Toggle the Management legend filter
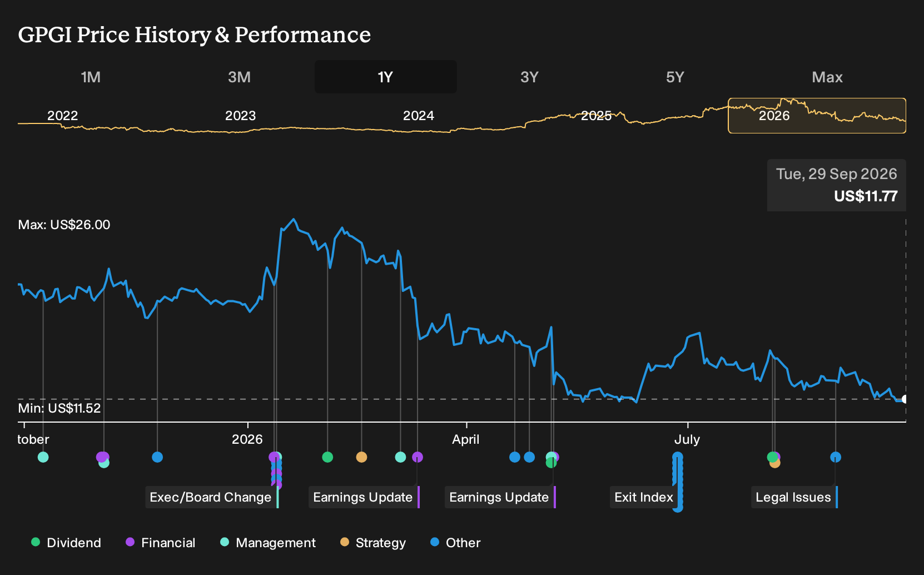 (268, 543)
